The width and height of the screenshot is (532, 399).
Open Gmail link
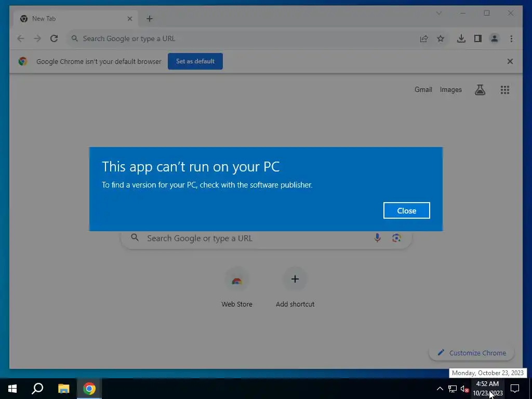pyautogui.click(x=423, y=89)
